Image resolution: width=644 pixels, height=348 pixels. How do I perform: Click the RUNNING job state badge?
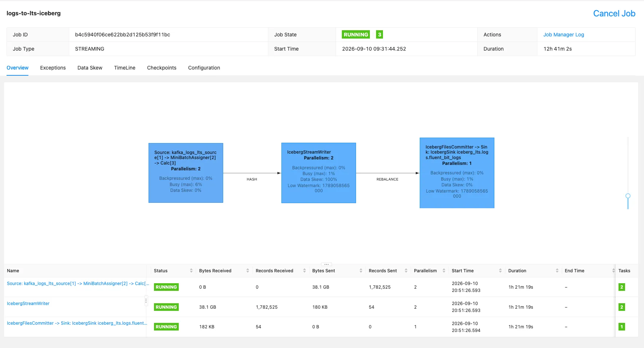click(x=356, y=35)
